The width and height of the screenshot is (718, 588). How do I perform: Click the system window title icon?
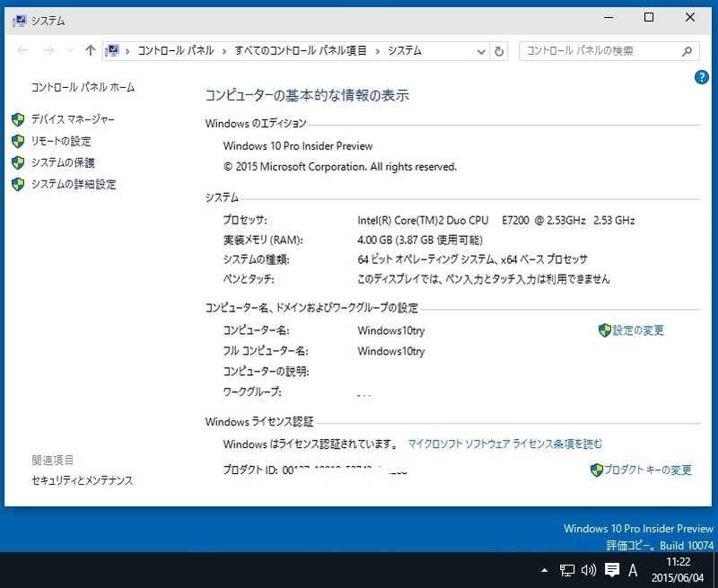pos(19,21)
